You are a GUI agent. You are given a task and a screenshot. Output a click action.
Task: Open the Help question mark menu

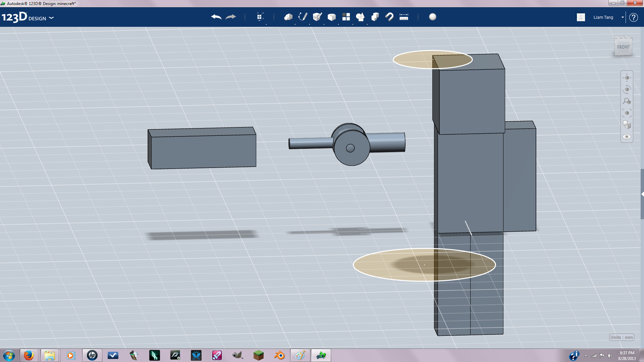(634, 17)
